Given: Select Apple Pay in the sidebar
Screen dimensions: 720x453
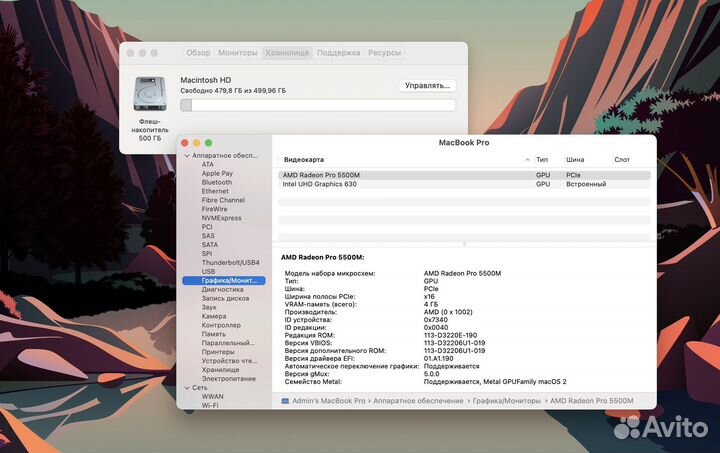Looking at the screenshot, I should point(217,173).
